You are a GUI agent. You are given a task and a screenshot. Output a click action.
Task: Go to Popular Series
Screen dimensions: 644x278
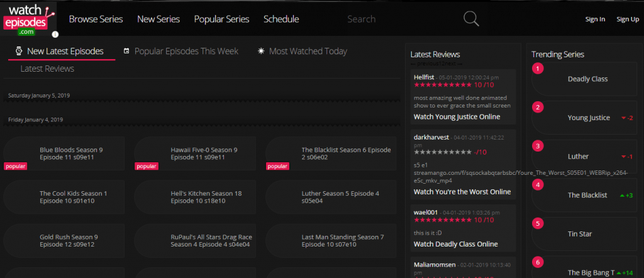pyautogui.click(x=222, y=19)
